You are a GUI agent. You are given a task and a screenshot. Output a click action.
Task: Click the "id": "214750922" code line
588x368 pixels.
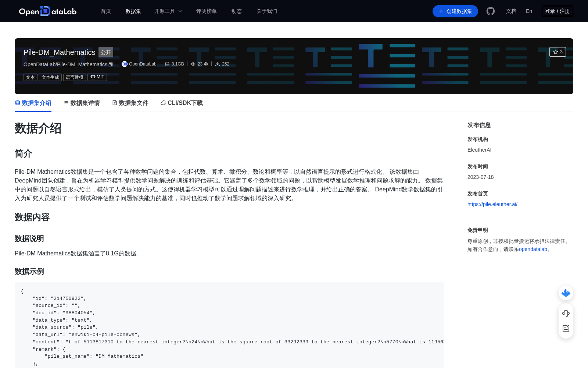click(x=60, y=298)
